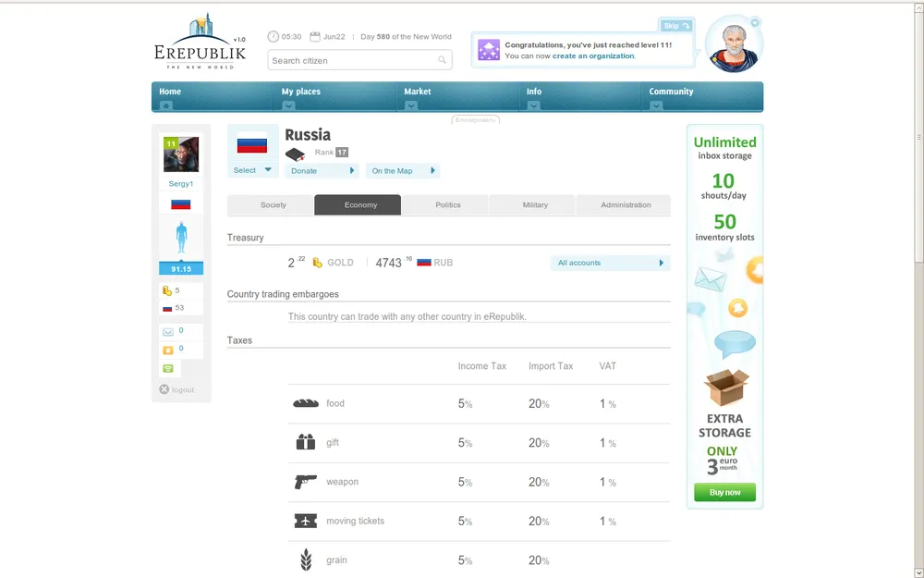Image resolution: width=924 pixels, height=578 pixels.
Task: Switch to the Military tab
Action: point(532,204)
